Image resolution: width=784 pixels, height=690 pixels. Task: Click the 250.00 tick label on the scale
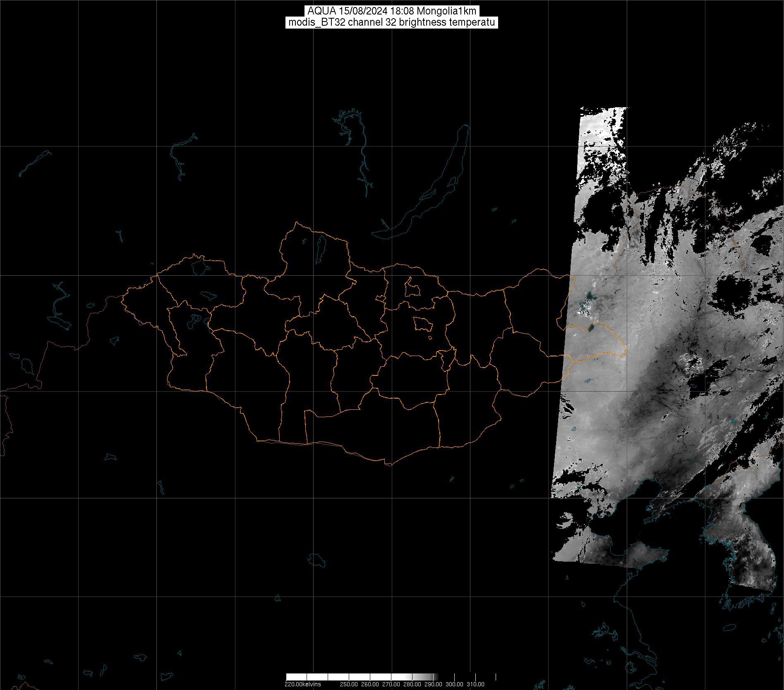(350, 684)
